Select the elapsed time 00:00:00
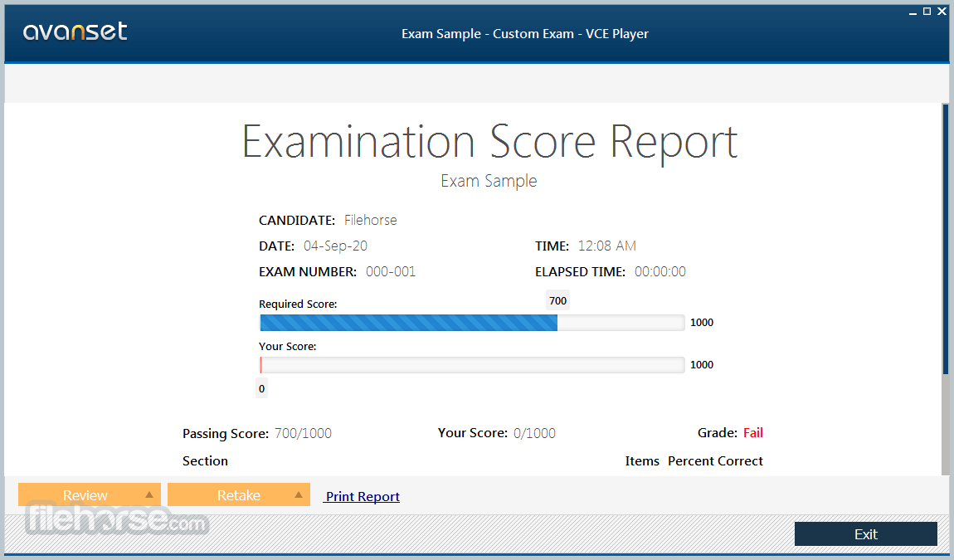 (660, 271)
